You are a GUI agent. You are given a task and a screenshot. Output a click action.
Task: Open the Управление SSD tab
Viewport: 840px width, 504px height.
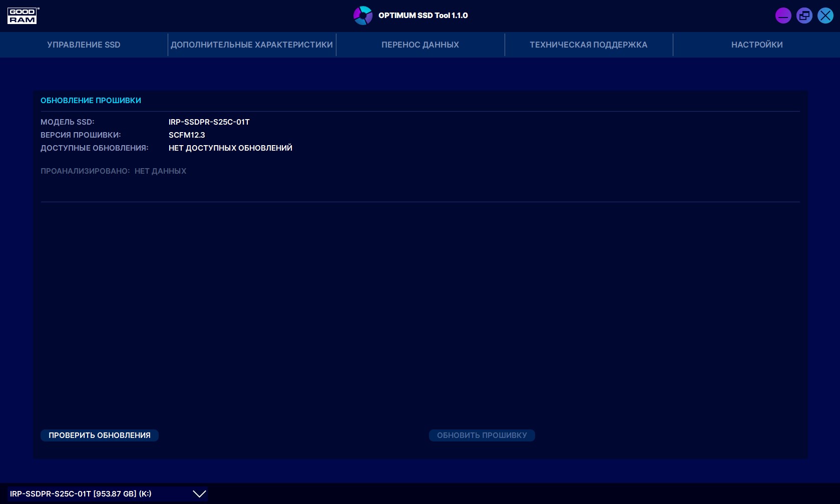(x=84, y=45)
